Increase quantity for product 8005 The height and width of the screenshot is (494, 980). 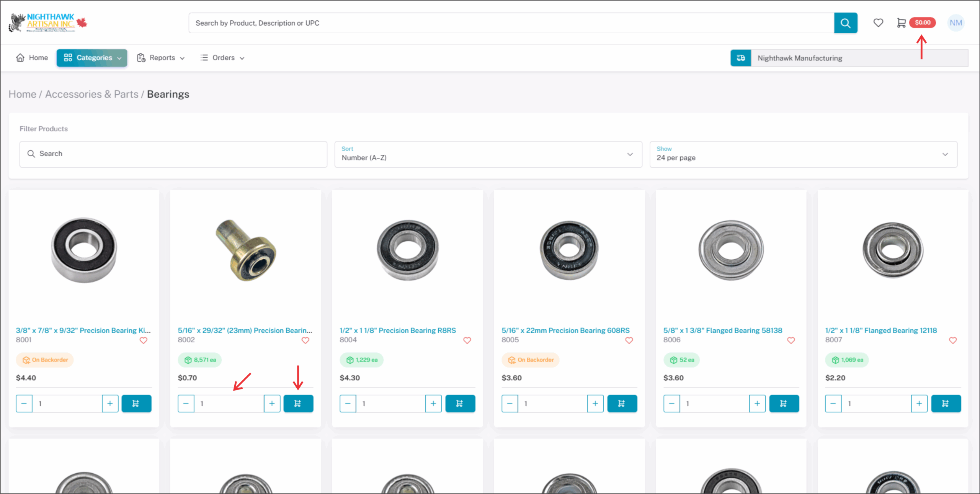(595, 403)
